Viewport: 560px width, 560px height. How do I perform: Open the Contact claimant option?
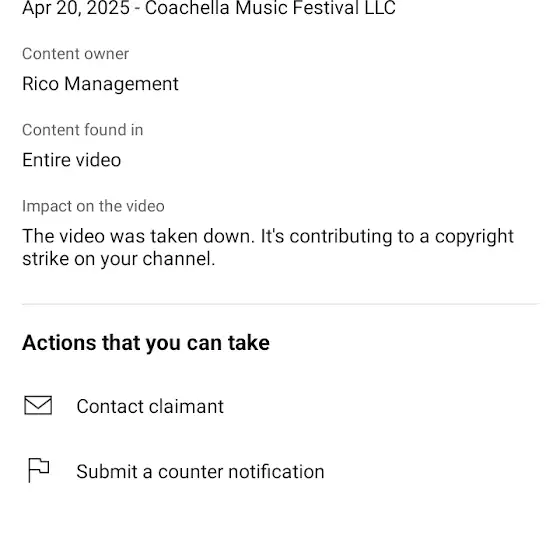(150, 406)
